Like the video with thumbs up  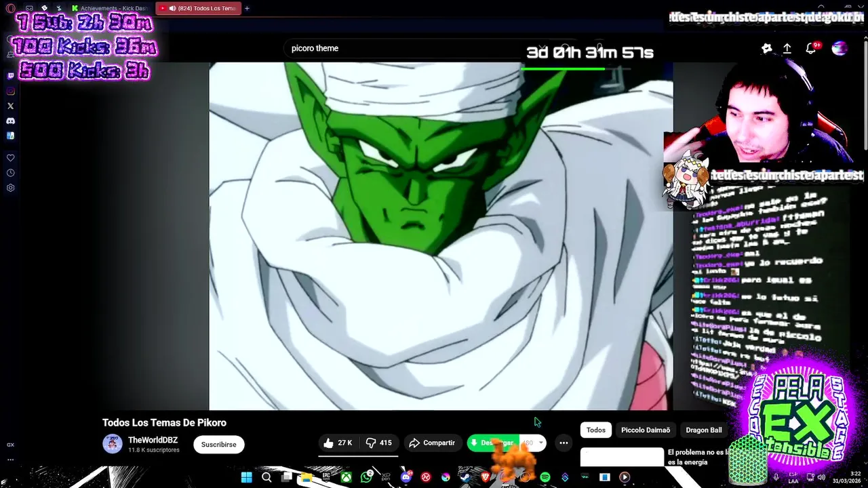click(338, 443)
